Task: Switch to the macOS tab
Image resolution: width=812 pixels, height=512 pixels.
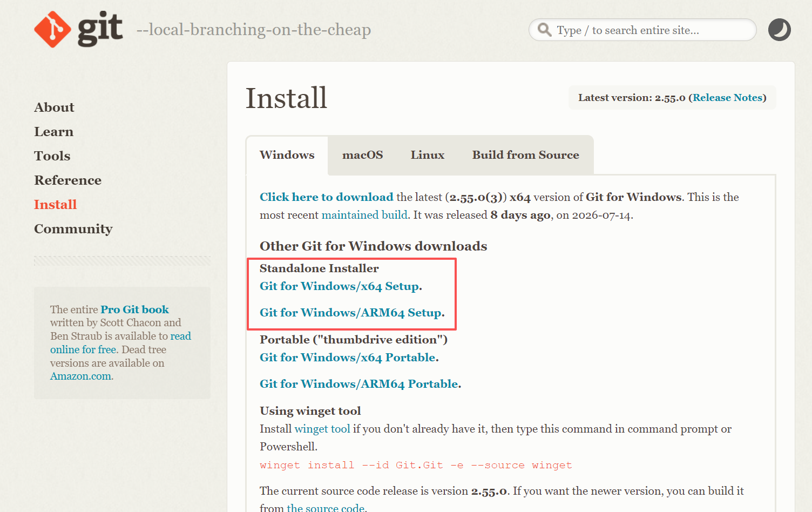Action: 362,155
